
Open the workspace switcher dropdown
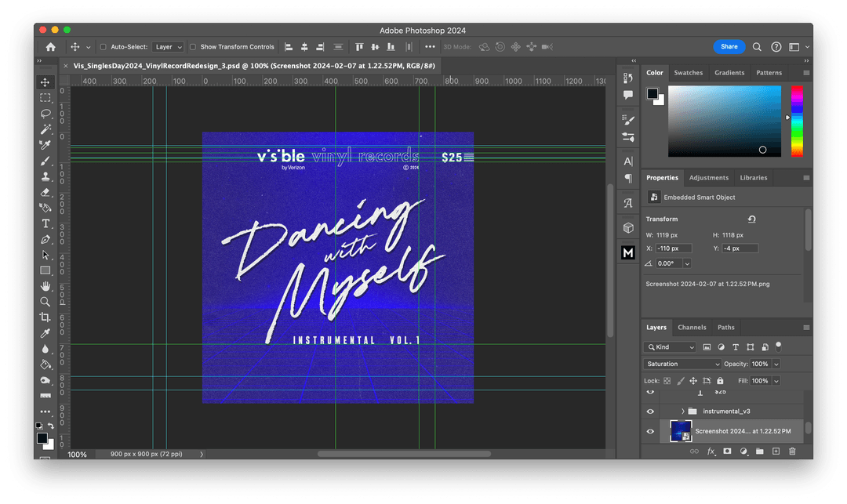(798, 47)
